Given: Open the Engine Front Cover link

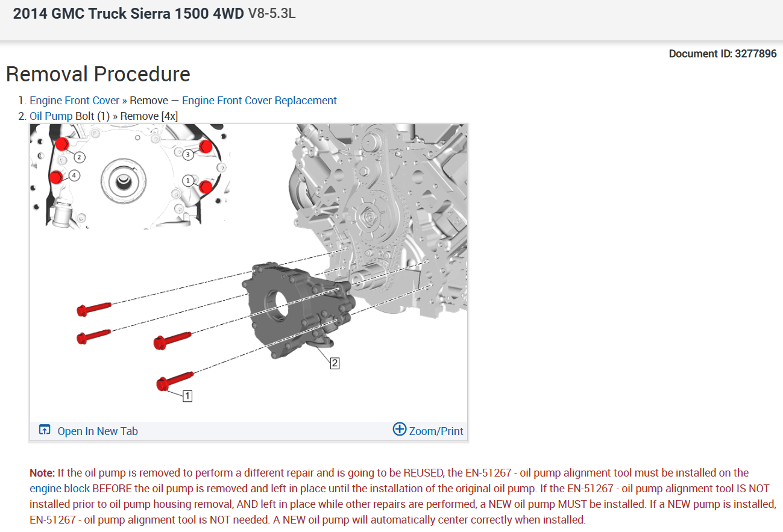Looking at the screenshot, I should tap(75, 101).
